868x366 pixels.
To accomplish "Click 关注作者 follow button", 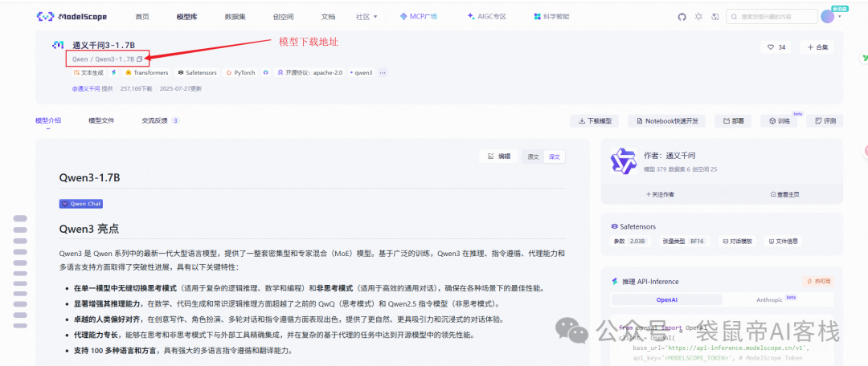I will pyautogui.click(x=660, y=194).
